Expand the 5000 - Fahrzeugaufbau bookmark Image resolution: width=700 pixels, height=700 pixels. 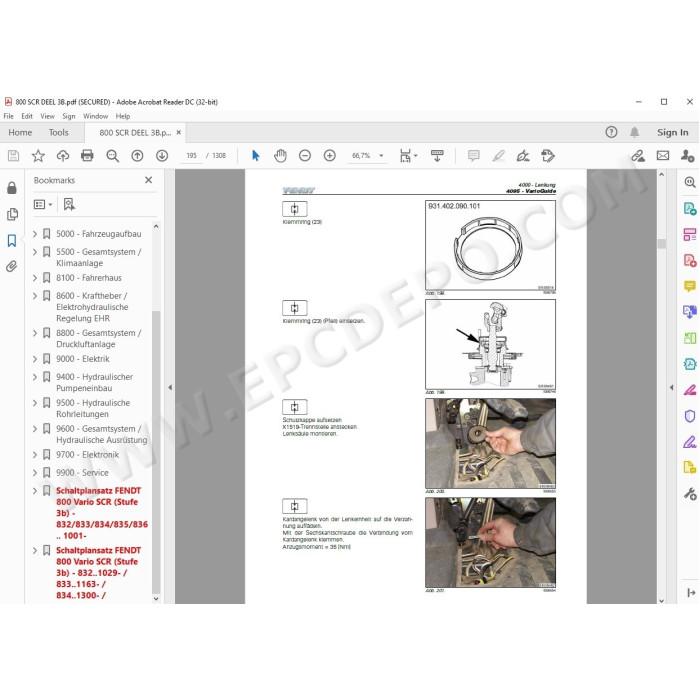coord(35,233)
